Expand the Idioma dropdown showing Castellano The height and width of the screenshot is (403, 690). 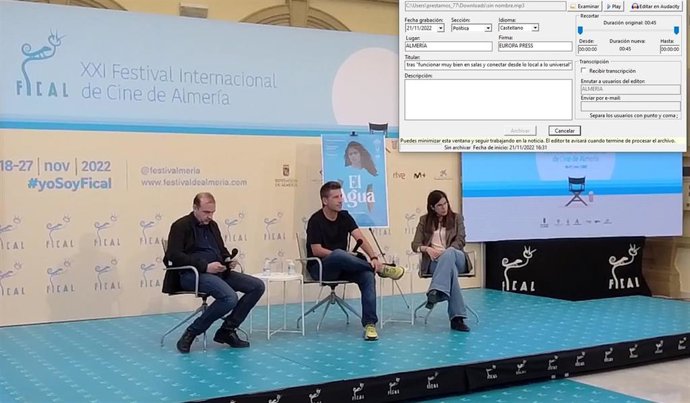[x=535, y=28]
